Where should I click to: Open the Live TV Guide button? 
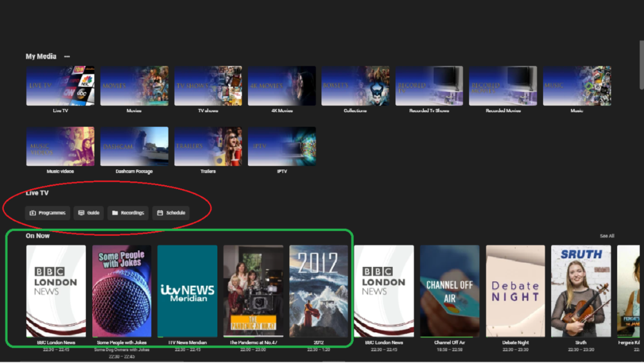[x=89, y=213]
